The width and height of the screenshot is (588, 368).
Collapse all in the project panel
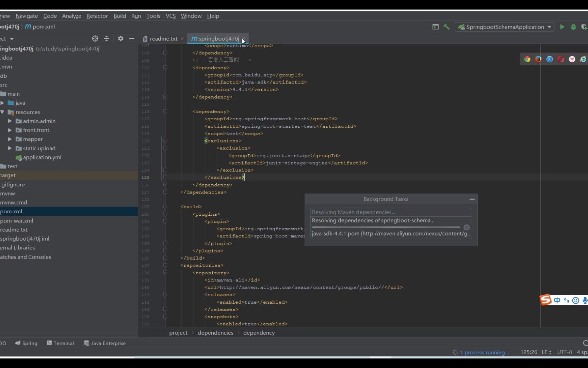coord(107,39)
